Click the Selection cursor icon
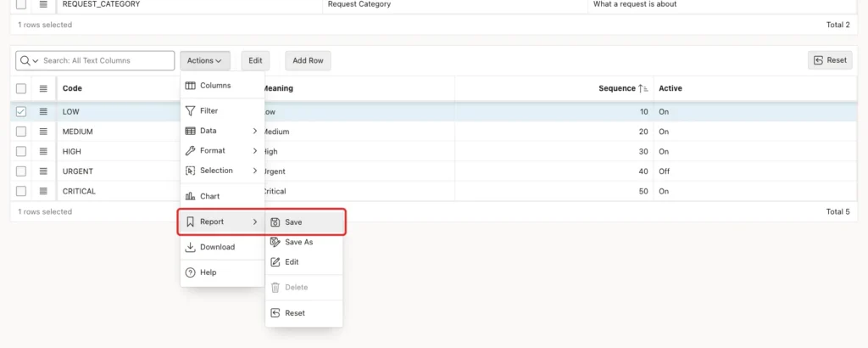The height and width of the screenshot is (348, 868). (x=190, y=171)
